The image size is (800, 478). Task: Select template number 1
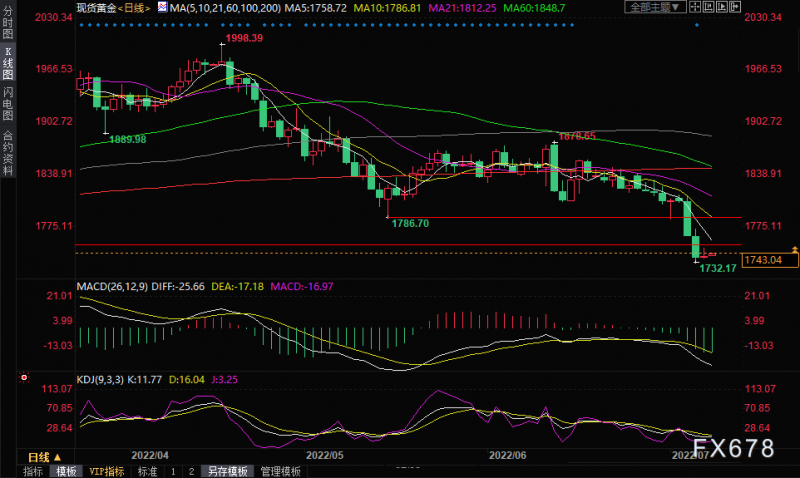point(174,470)
